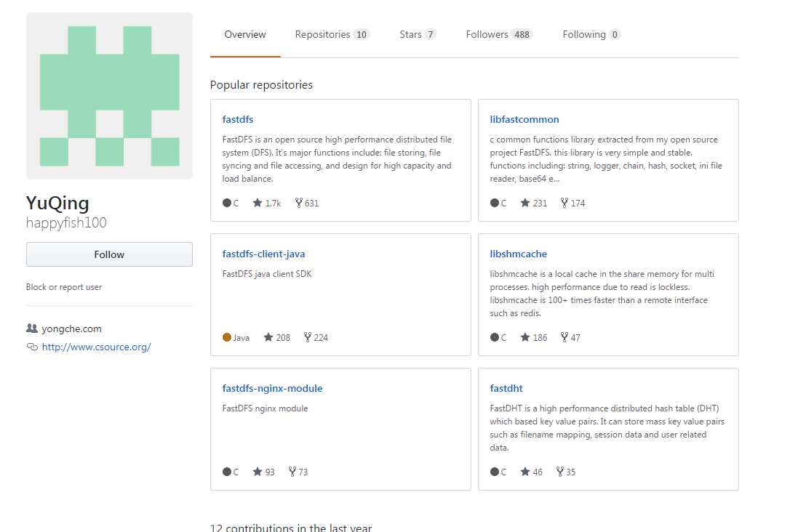Open the libfastcommon repository

[x=524, y=119]
